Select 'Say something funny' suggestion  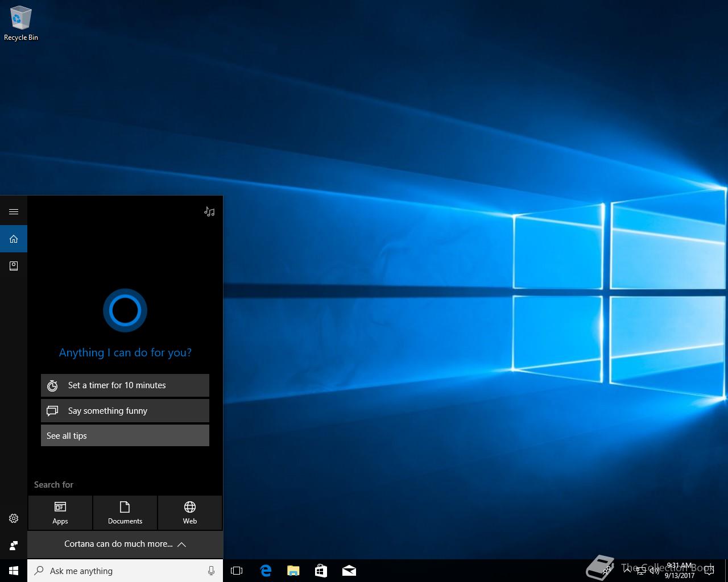[x=125, y=410]
